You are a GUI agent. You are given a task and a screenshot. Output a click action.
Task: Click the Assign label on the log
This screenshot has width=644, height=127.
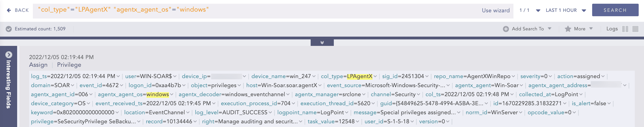(38, 65)
